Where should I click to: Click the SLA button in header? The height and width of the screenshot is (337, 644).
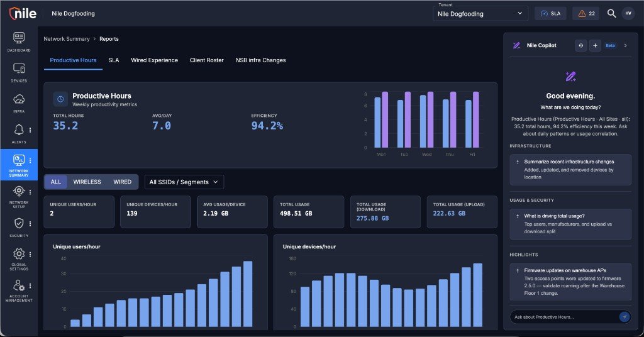550,14
